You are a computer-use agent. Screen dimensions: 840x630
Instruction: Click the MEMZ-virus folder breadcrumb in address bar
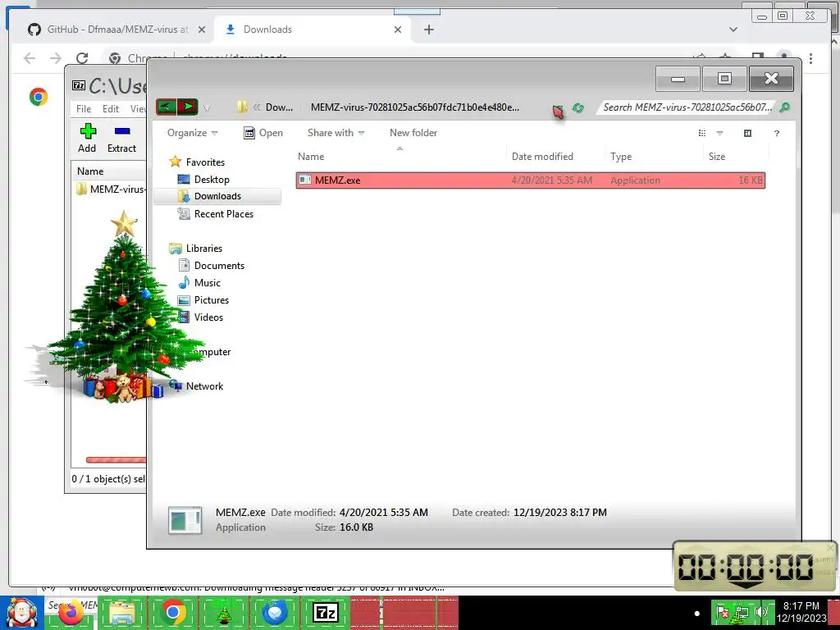(414, 107)
